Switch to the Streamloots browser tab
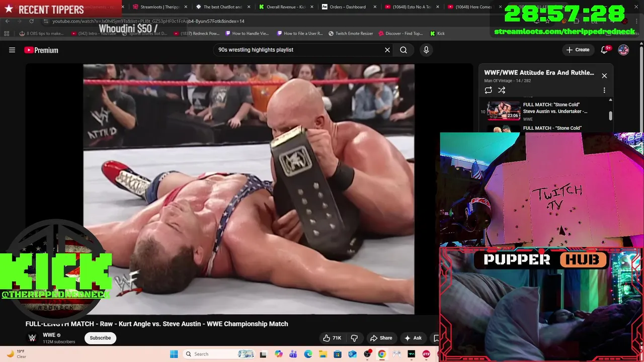This screenshot has height=362, width=644. click(x=160, y=7)
